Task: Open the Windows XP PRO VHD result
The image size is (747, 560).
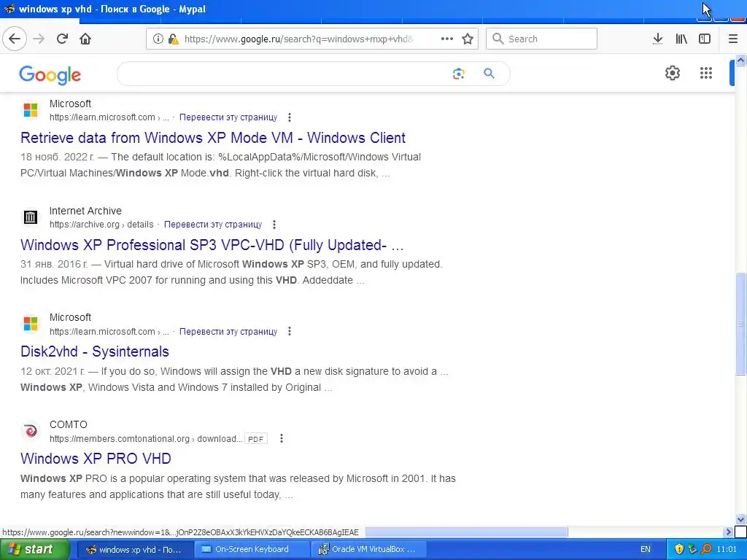Action: coord(96,459)
